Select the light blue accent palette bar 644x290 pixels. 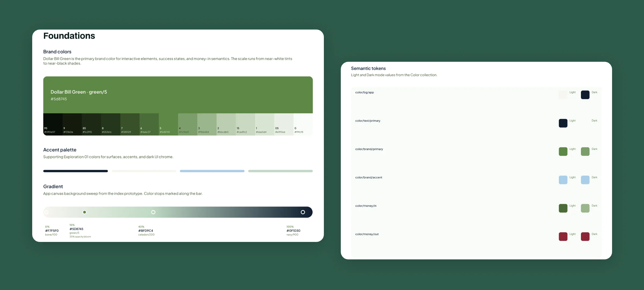(x=212, y=171)
